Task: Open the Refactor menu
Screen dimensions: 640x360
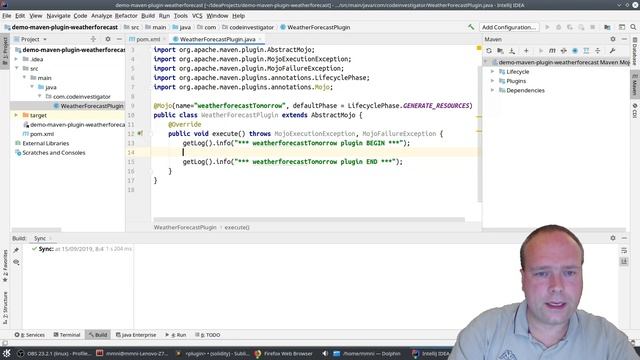Action: click(126, 16)
